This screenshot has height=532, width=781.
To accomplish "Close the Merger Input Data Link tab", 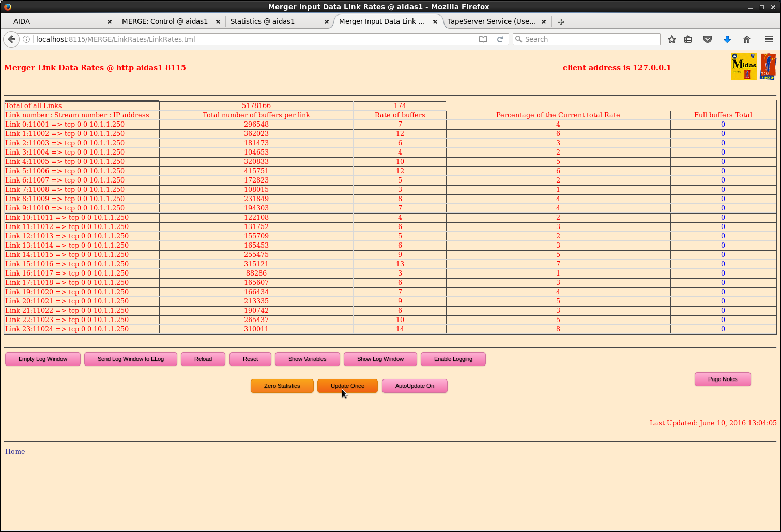I will click(x=435, y=21).
